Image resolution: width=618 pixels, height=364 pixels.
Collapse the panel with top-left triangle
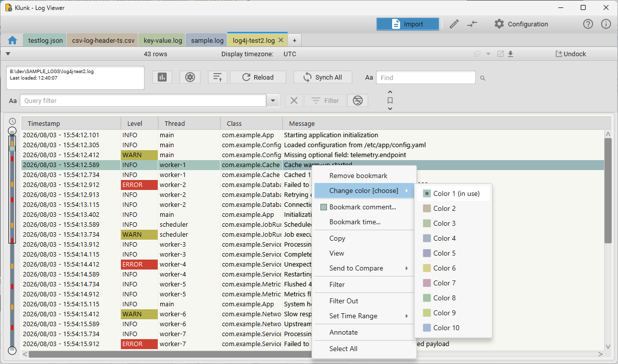tap(8, 54)
